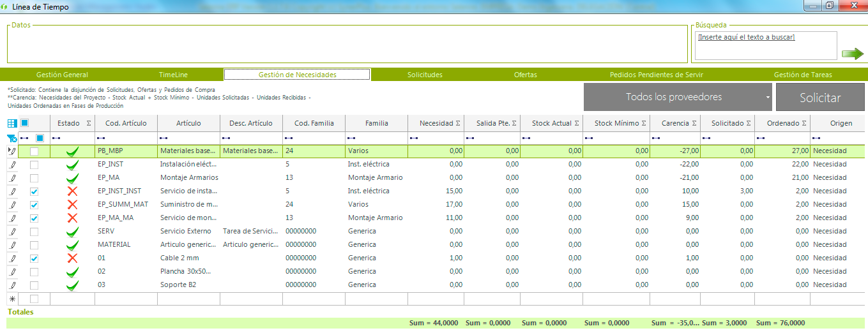The height and width of the screenshot is (333, 868).
Task: Open filter operator under Cod. Artículo column
Action: (x=101, y=138)
